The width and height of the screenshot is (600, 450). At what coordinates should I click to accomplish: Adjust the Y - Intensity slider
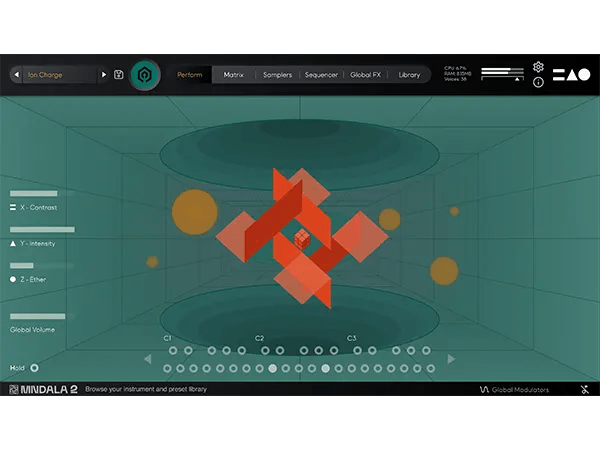(x=42, y=229)
